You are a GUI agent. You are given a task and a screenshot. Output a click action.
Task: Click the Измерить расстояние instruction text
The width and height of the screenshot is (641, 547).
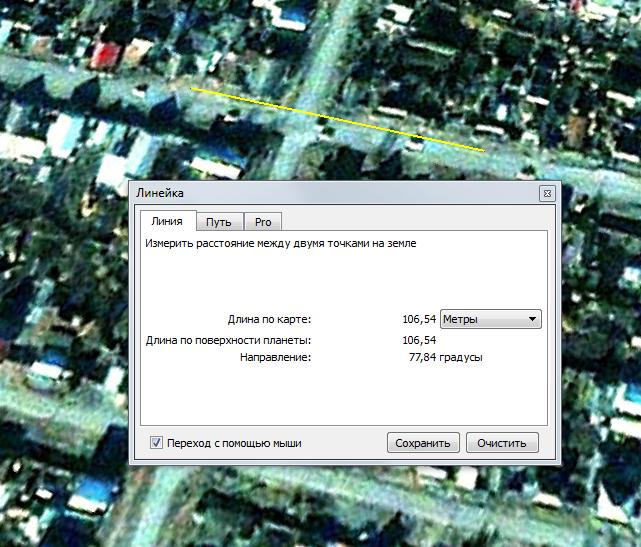coord(279,243)
